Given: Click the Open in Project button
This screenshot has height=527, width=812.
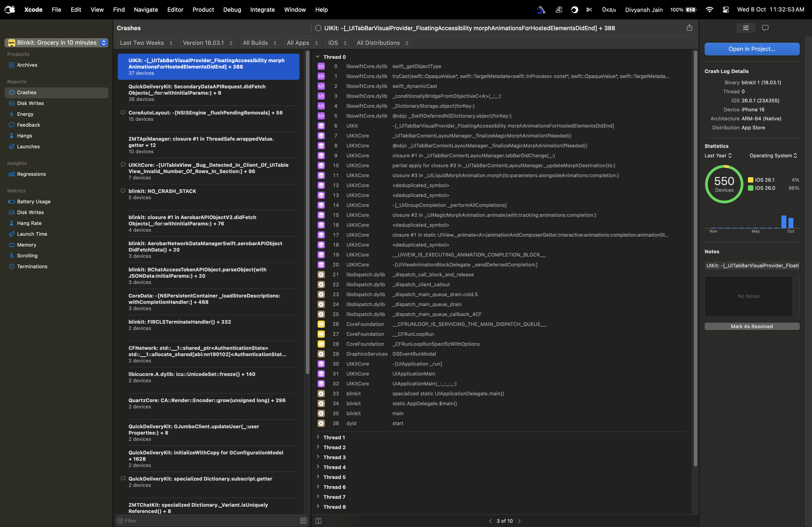Looking at the screenshot, I should pyautogui.click(x=752, y=49).
